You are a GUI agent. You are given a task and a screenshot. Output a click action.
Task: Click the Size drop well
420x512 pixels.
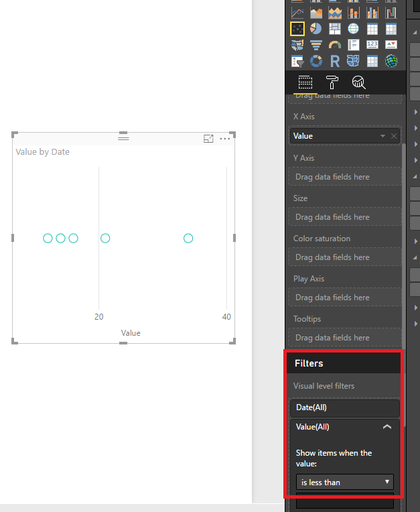tap(345, 217)
